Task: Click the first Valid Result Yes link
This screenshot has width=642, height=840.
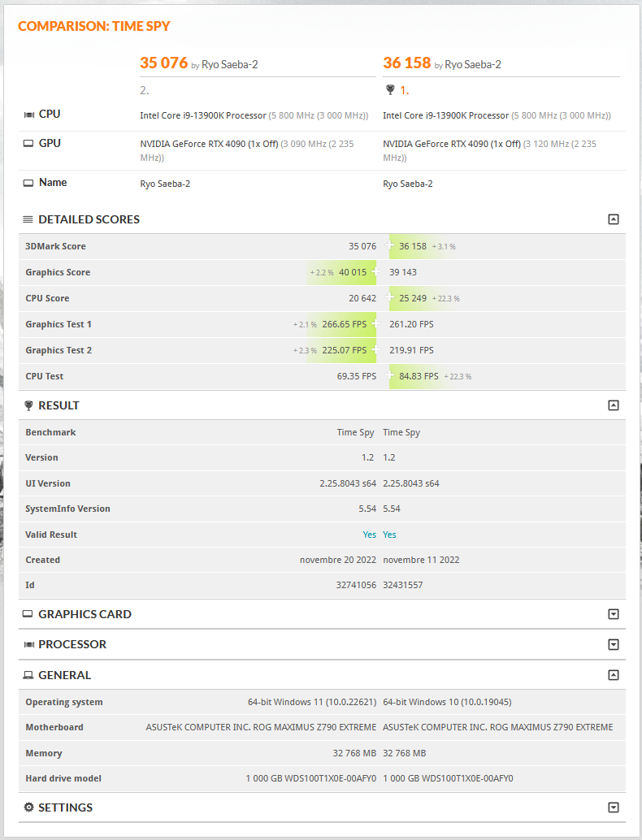Action: click(x=370, y=535)
